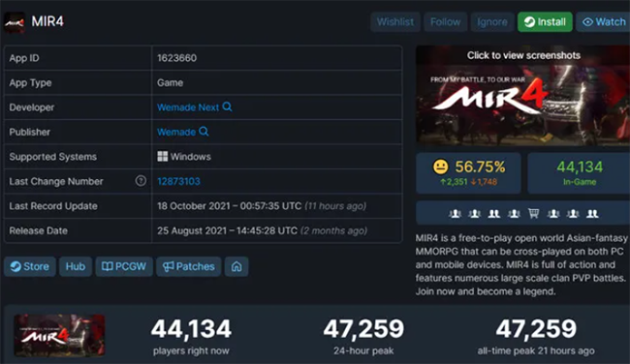Screen dimensions: 630x364
Task: Install MIR4 via Steam button
Action: pyautogui.click(x=545, y=22)
